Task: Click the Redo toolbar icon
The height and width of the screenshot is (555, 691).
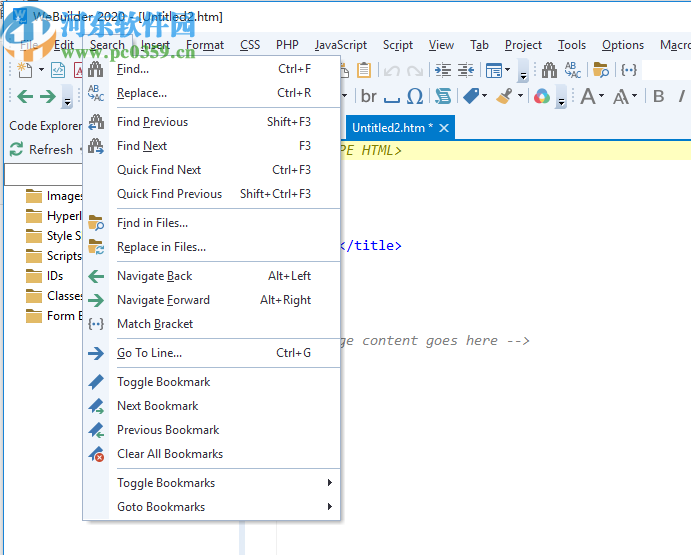Action: [x=415, y=70]
